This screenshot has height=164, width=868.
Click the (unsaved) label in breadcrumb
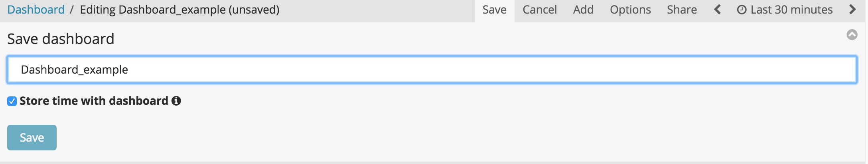[x=254, y=10]
